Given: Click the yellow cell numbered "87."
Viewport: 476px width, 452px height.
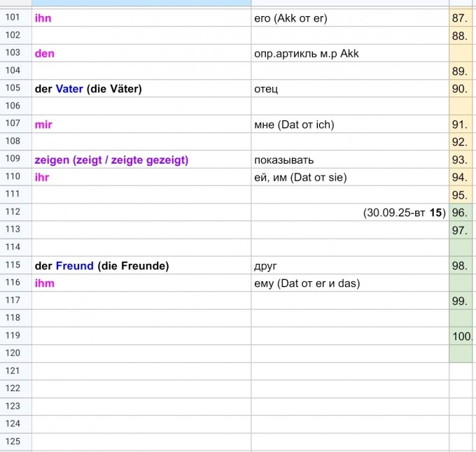Looking at the screenshot, I should (461, 19).
